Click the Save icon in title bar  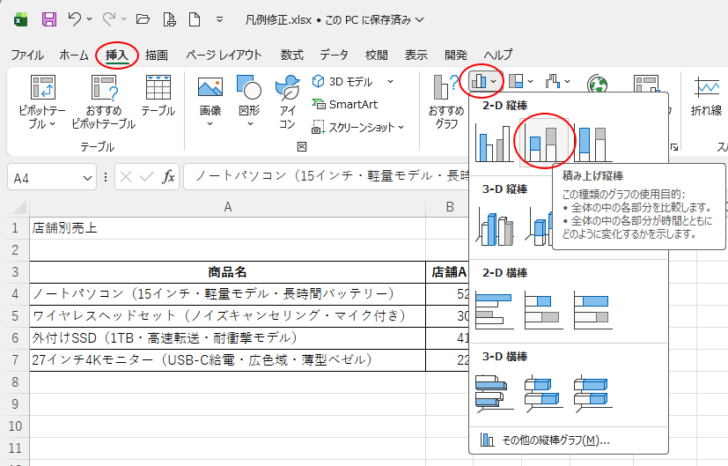(48, 19)
